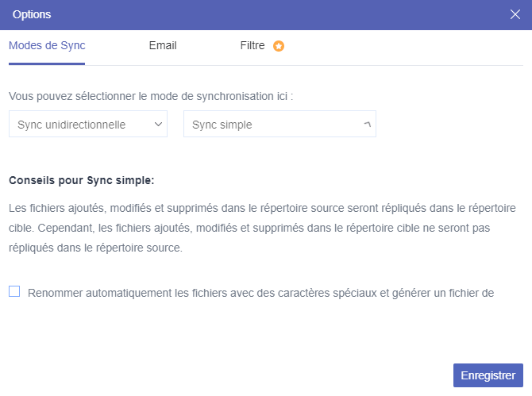Click the blue underline beneath Modes de Sync
The height and width of the screenshot is (396, 532).
click(47, 64)
